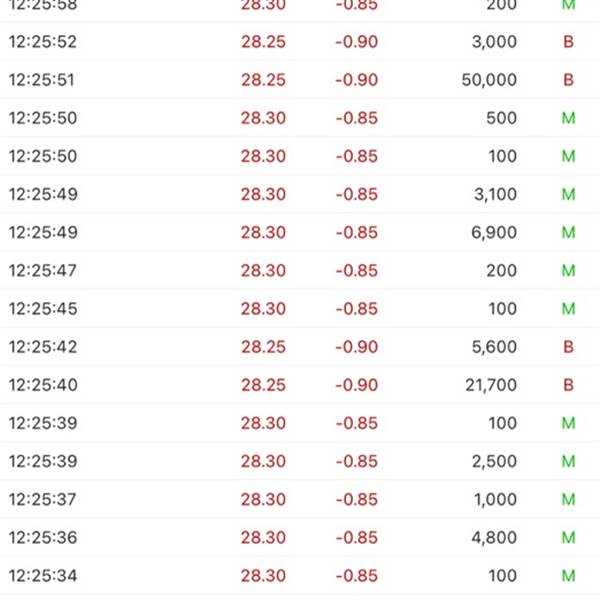
Task: Open the 12:25:37 trade row
Action: (x=300, y=499)
